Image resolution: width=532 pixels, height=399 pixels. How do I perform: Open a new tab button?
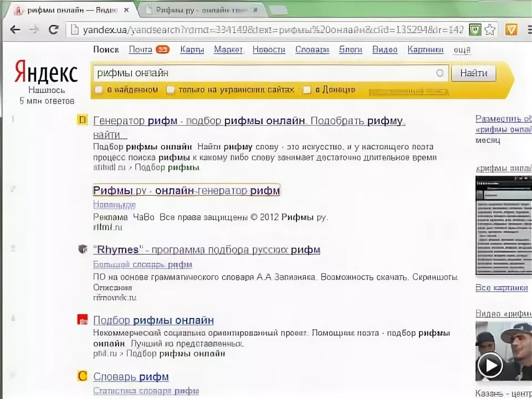click(x=278, y=11)
